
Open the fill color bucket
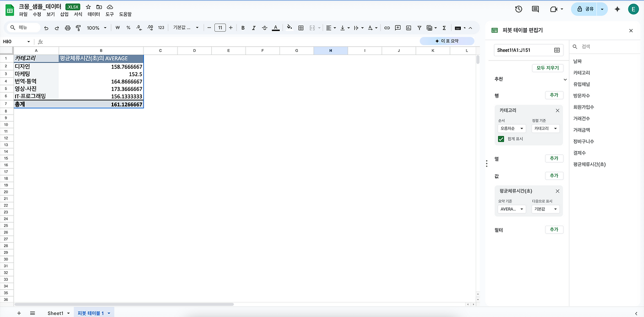pos(289,28)
